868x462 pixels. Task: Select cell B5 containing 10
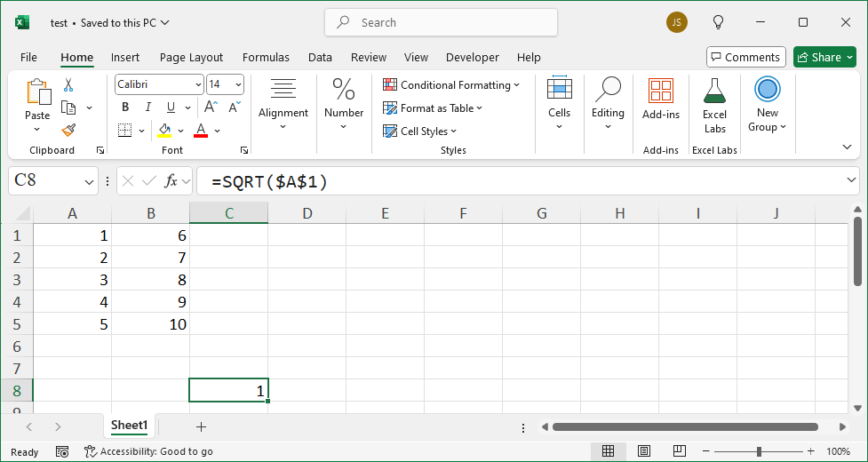coord(150,323)
